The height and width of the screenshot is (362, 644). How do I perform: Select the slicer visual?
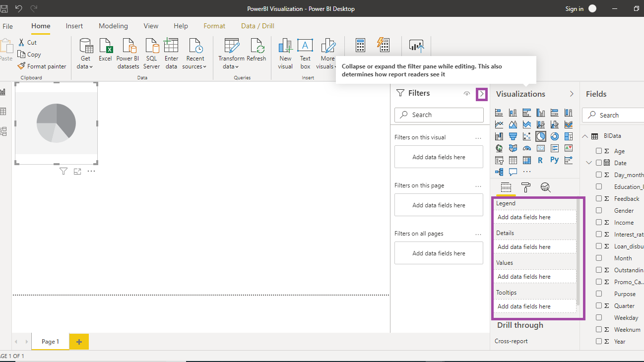499,160
